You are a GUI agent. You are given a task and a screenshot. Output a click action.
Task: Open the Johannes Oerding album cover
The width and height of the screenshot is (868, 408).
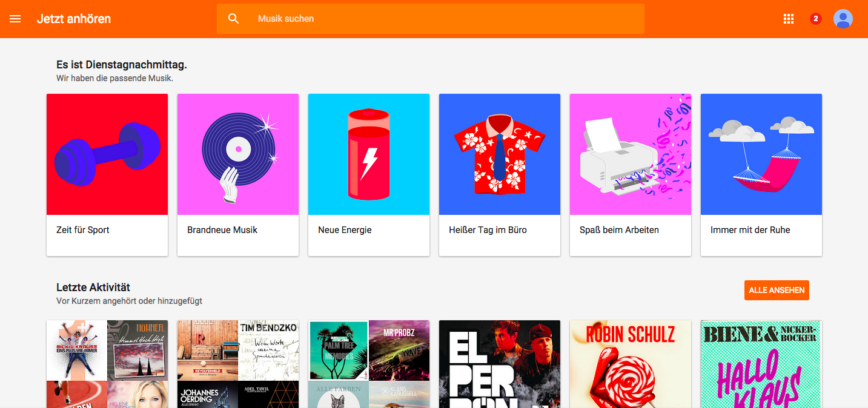(x=208, y=394)
